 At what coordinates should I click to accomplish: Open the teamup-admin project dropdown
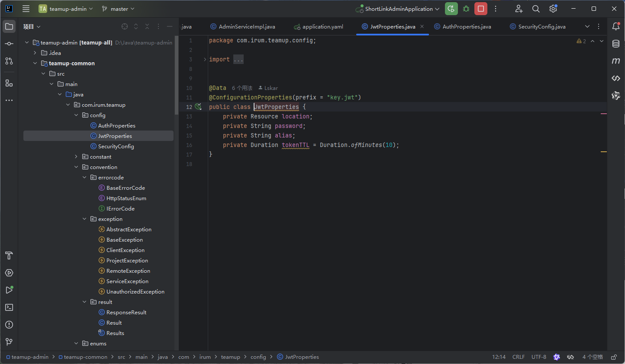click(66, 9)
